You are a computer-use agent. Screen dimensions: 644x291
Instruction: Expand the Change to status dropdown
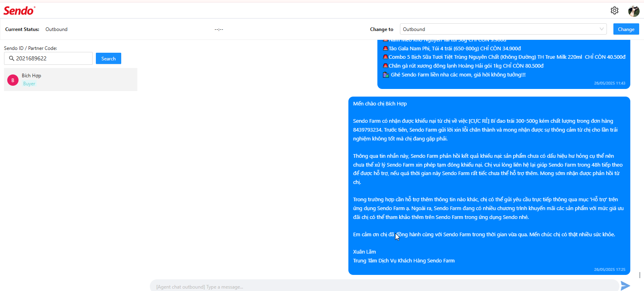tap(503, 29)
